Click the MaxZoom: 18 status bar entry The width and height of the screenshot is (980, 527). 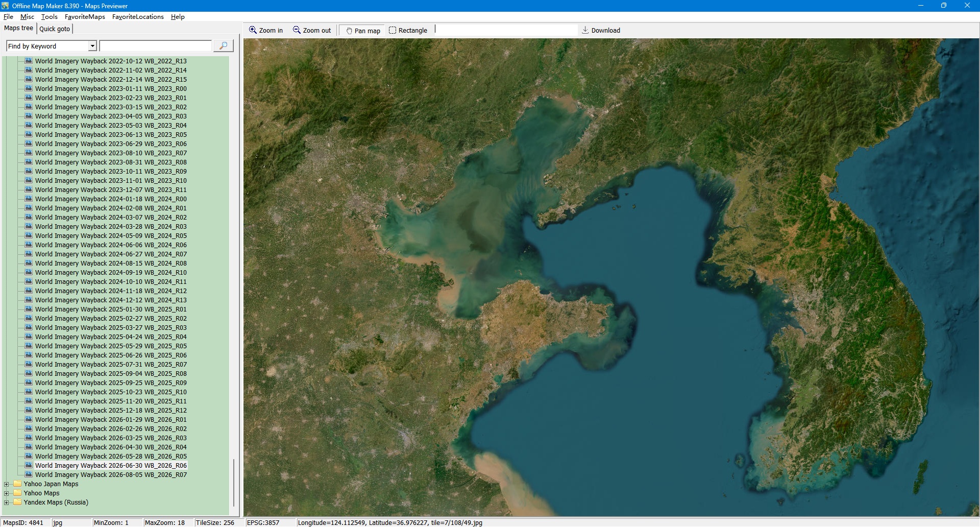pos(168,522)
